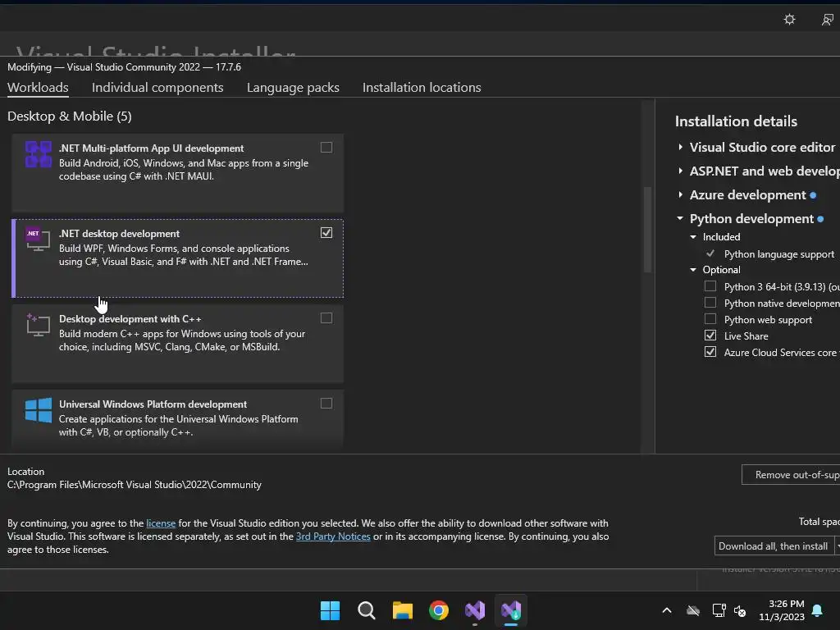Open File Explorer from the taskbar

[x=402, y=610]
